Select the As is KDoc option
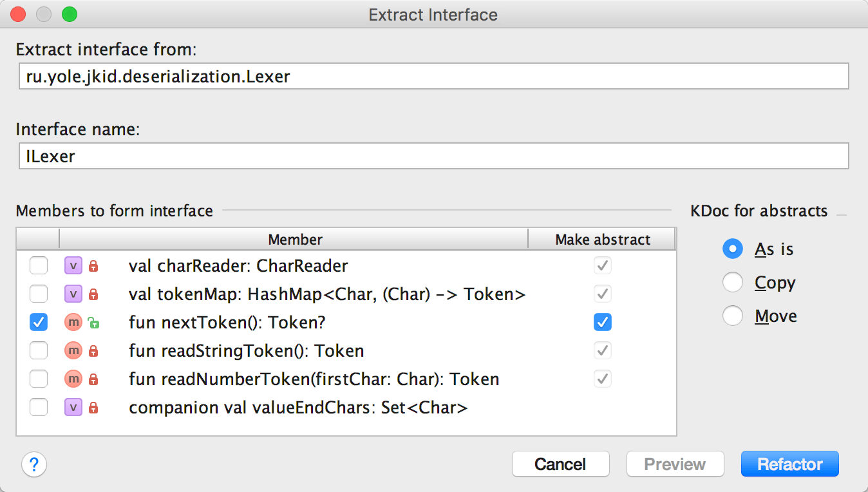868x492 pixels. (733, 249)
